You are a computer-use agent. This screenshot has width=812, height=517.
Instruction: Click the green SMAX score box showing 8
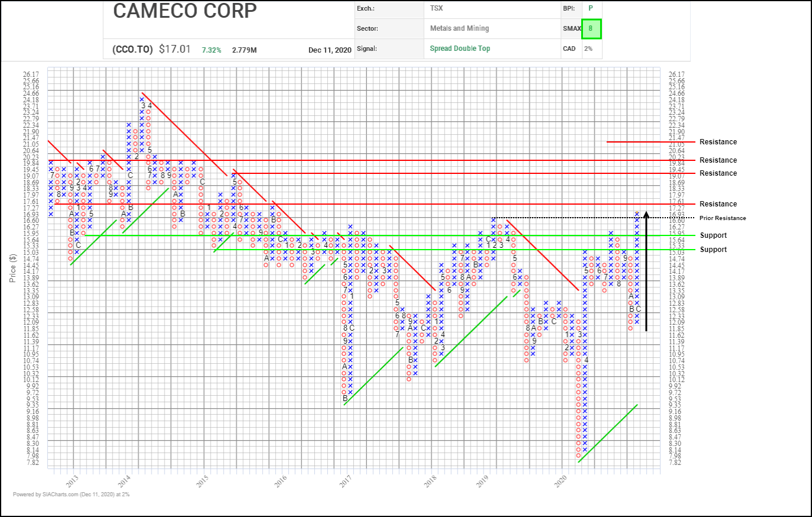pos(591,28)
